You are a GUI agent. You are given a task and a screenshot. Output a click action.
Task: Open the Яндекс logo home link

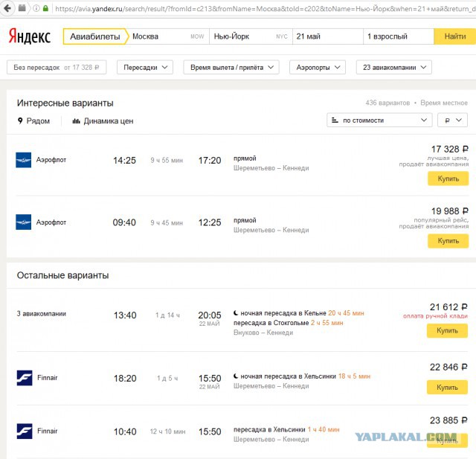point(30,36)
